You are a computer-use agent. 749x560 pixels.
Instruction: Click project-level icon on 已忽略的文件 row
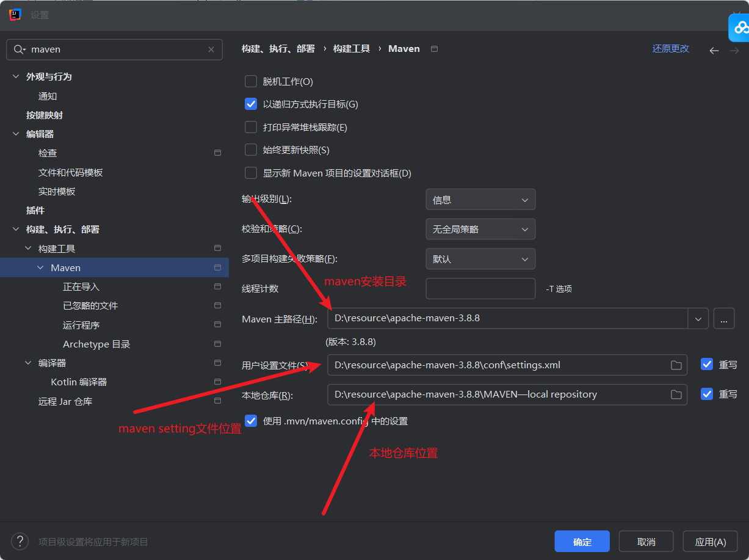point(217,305)
